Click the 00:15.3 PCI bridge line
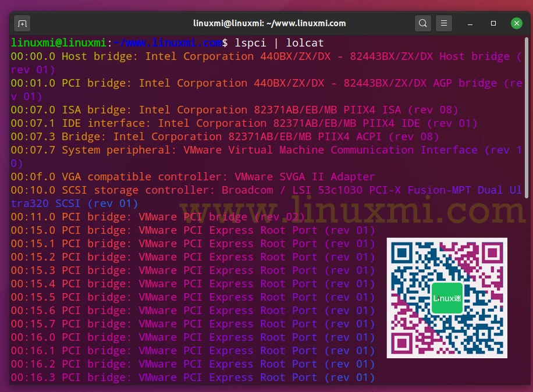533x392 pixels. (x=193, y=270)
